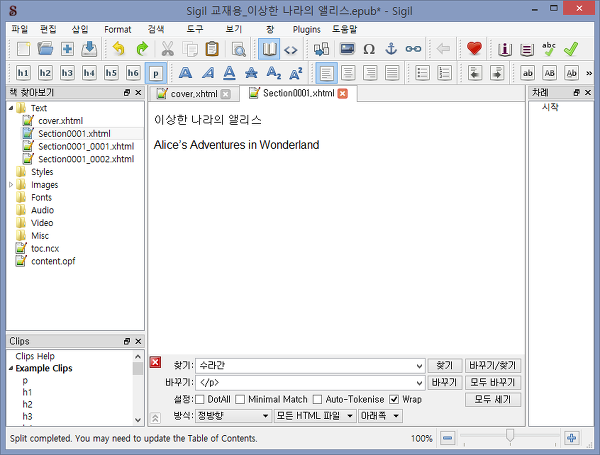Toggle align left button
600x455 pixels.
coord(326,73)
